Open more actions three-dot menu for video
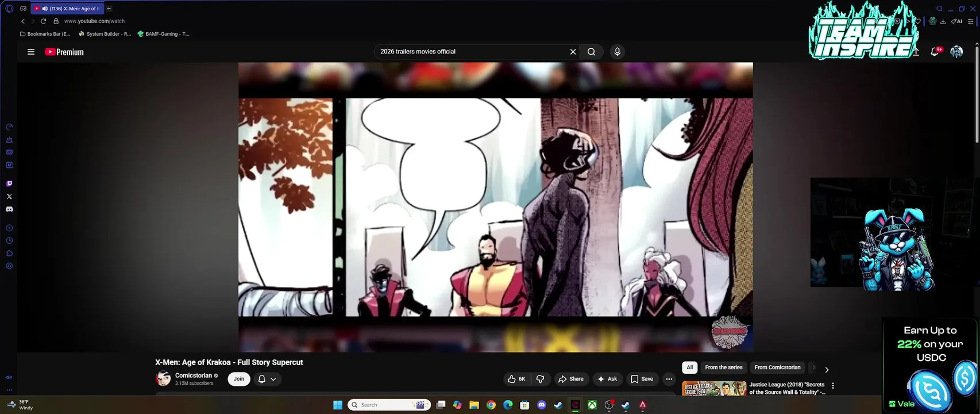Screen dimensions: 980x414 669,379
